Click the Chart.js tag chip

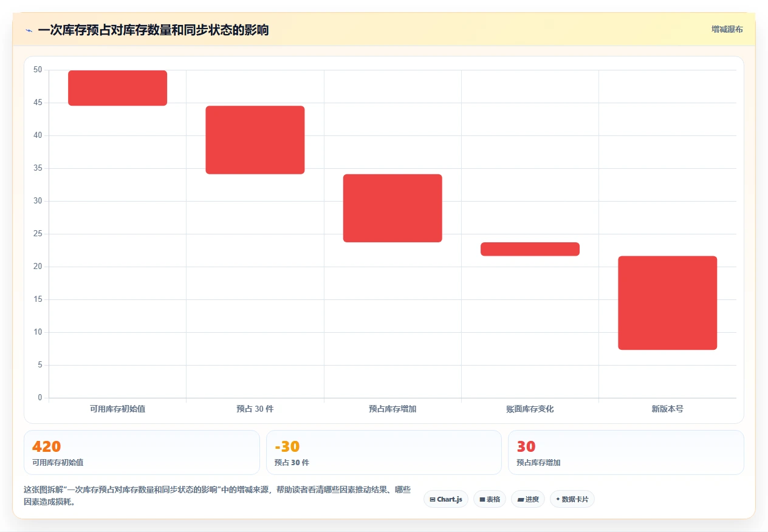coord(446,499)
